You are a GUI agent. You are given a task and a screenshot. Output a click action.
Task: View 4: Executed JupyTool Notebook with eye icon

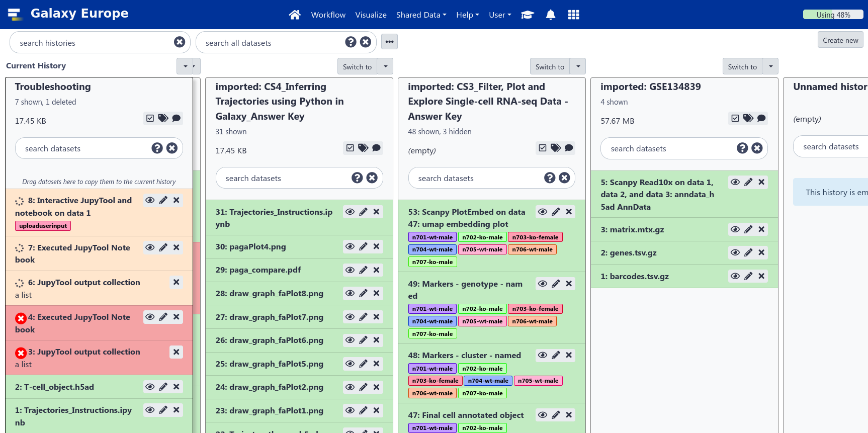tap(150, 317)
